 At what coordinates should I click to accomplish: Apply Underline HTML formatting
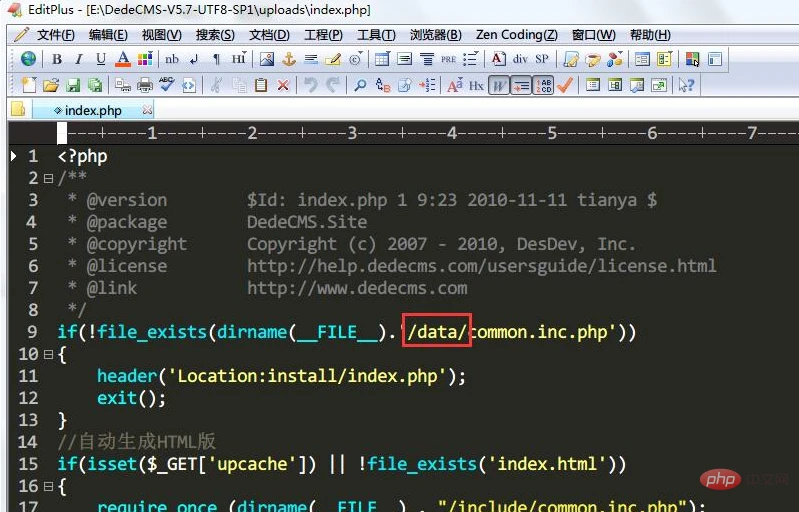(x=100, y=59)
